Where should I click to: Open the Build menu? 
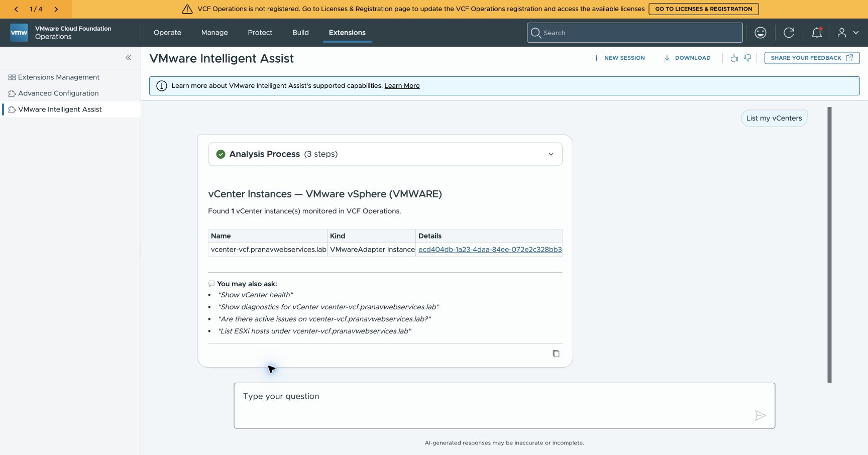pos(301,33)
